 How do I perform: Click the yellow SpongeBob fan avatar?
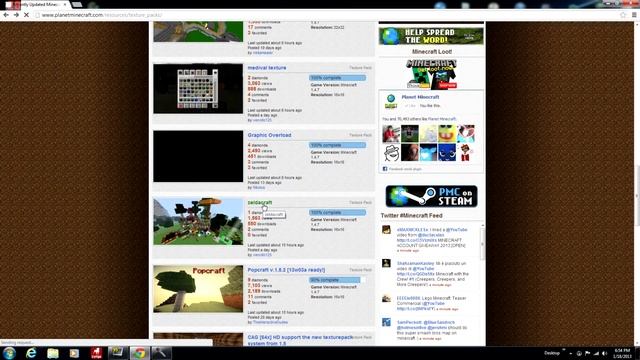pos(447,134)
